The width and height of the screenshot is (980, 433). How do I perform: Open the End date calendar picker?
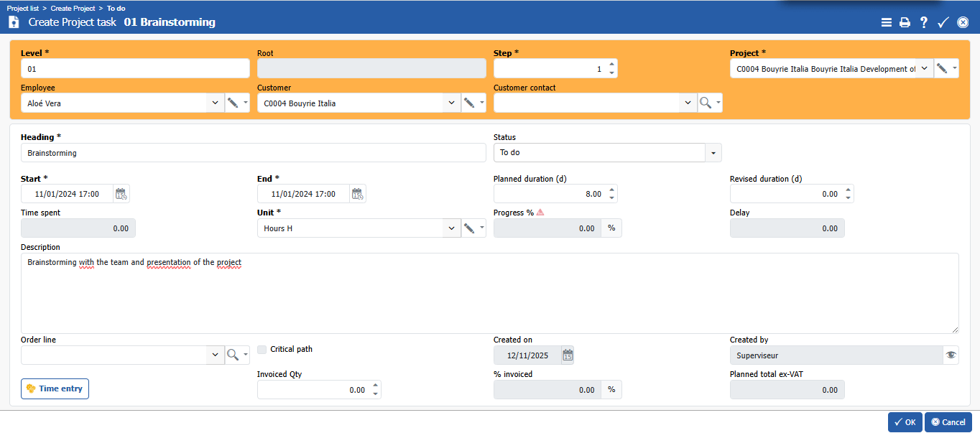(358, 194)
